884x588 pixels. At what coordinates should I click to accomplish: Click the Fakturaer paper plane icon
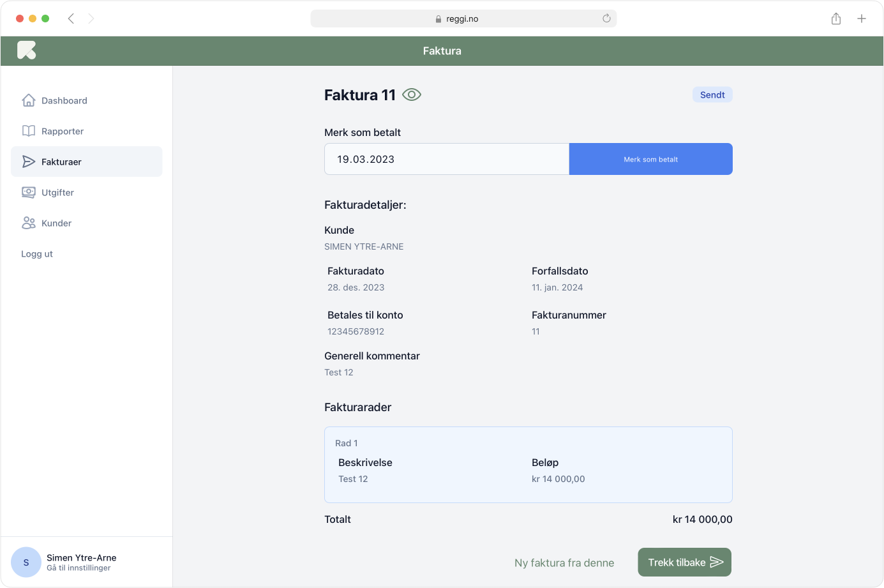[x=29, y=162]
